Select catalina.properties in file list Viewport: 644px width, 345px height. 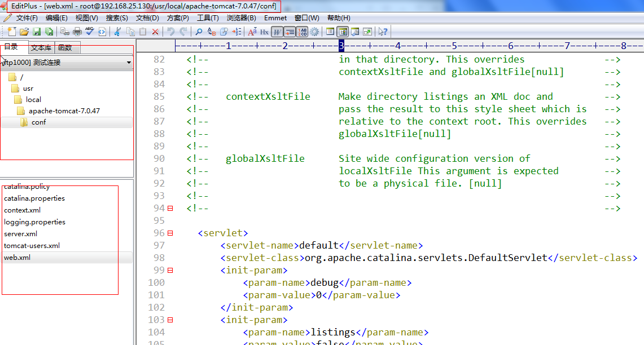coord(34,198)
